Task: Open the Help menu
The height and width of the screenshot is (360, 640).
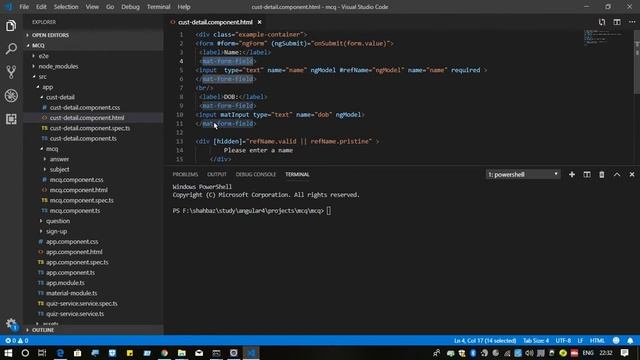Action: (184, 7)
